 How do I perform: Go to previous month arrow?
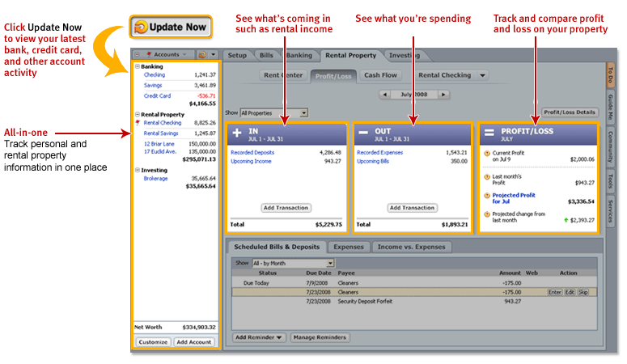point(384,95)
